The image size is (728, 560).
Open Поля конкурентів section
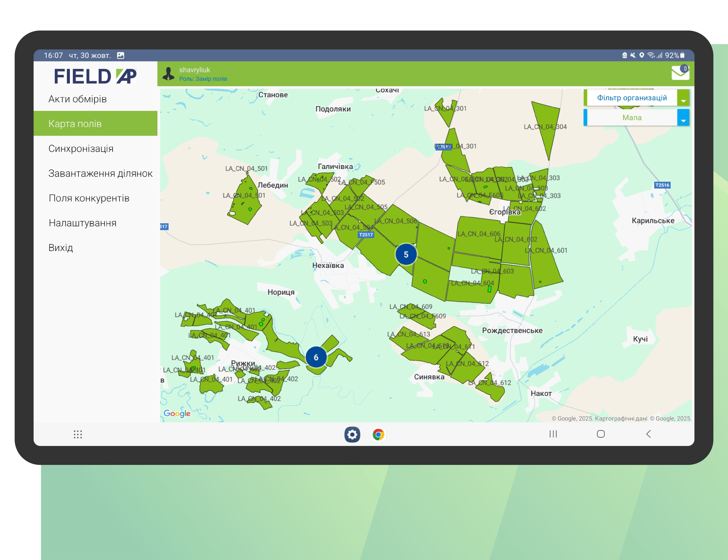pos(89,198)
